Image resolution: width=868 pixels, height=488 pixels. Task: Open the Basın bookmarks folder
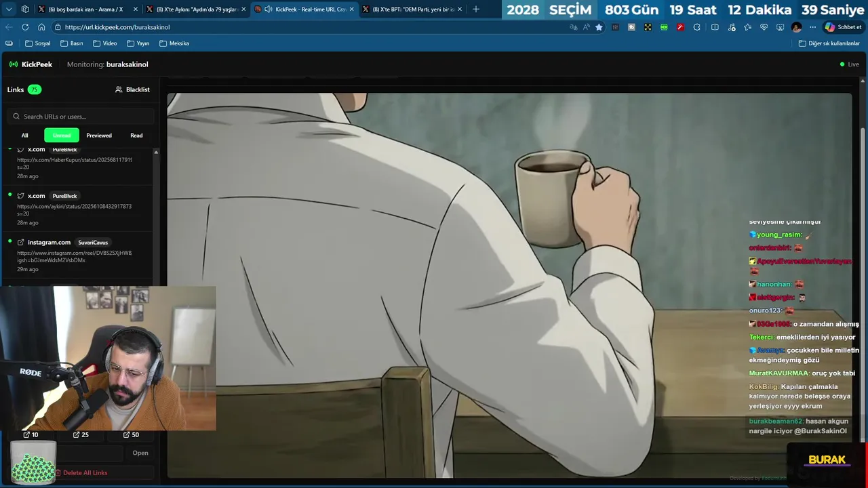(x=72, y=43)
